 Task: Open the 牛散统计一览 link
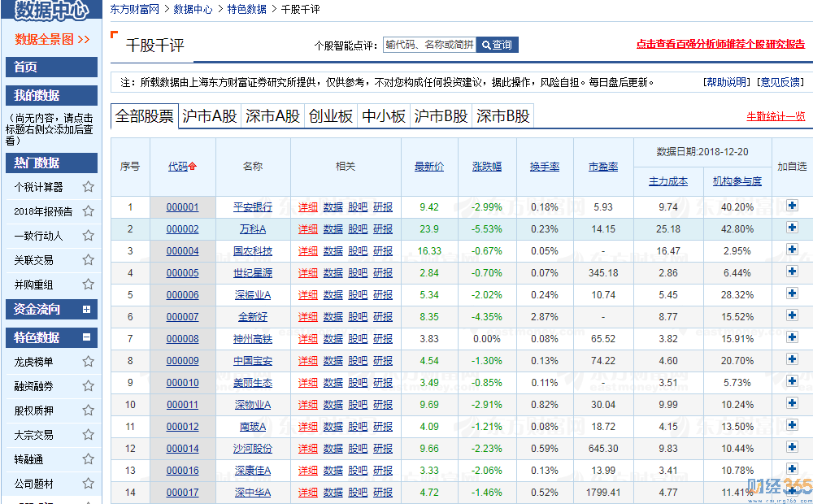point(776,116)
